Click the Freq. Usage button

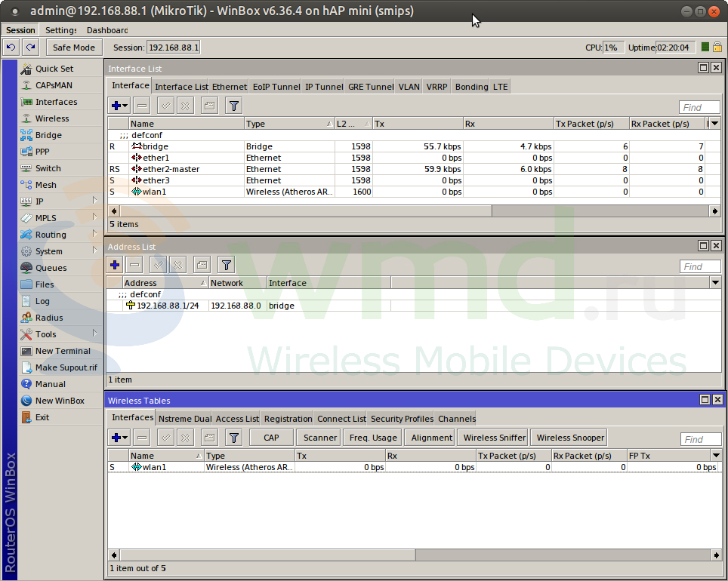pos(373,438)
